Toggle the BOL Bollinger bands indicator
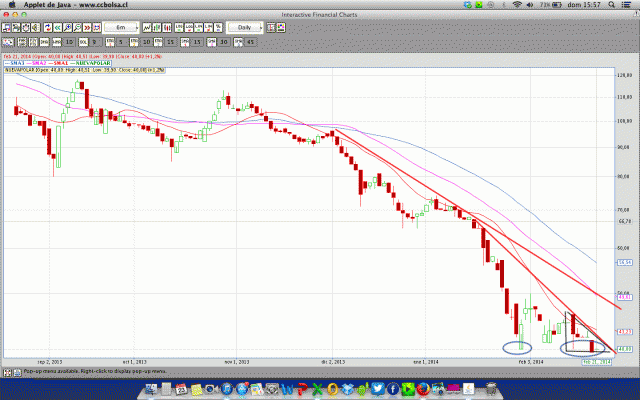640x400 pixels. 83,42
